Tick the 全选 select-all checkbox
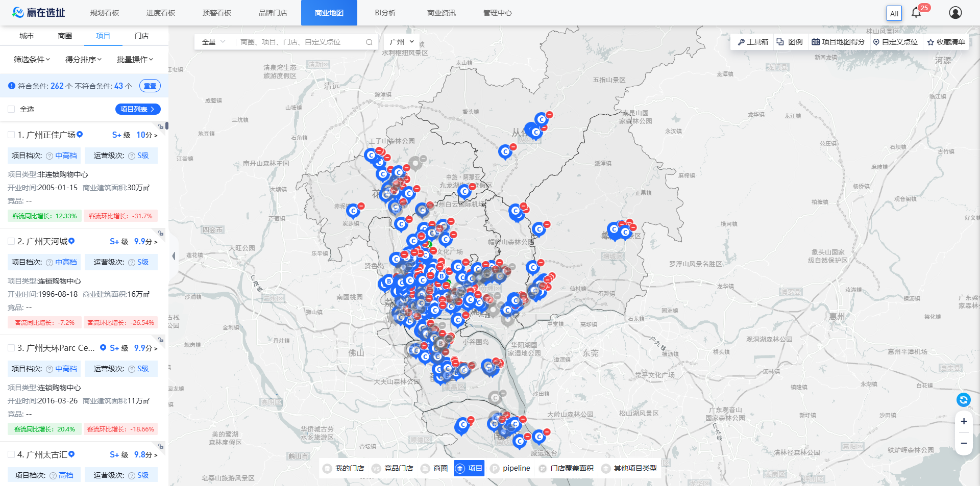The image size is (980, 486). [x=11, y=109]
